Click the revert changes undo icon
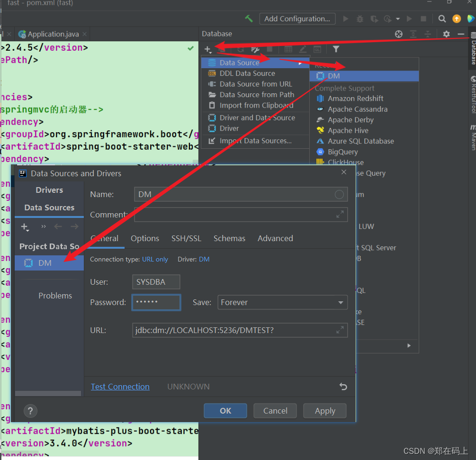 (343, 387)
